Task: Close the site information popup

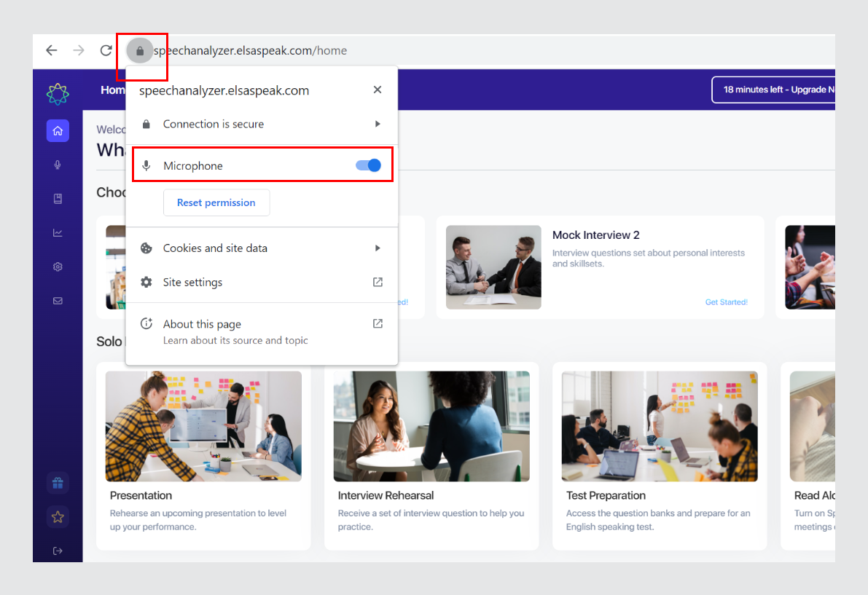Action: (x=378, y=90)
